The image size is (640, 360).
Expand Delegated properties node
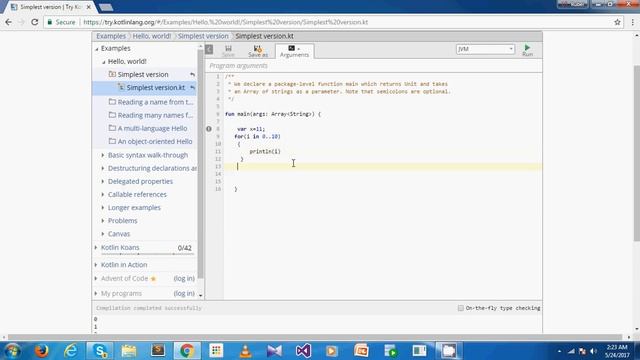(x=103, y=181)
